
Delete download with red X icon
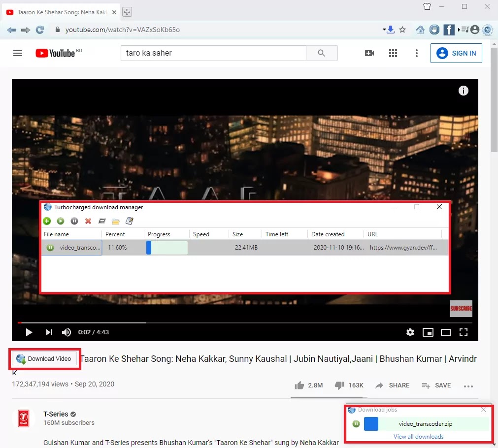(88, 221)
